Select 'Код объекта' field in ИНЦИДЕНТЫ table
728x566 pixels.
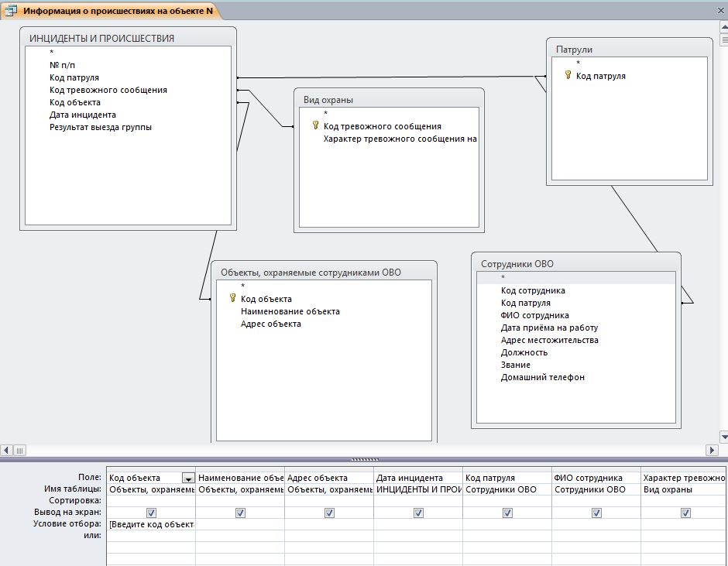(75, 102)
